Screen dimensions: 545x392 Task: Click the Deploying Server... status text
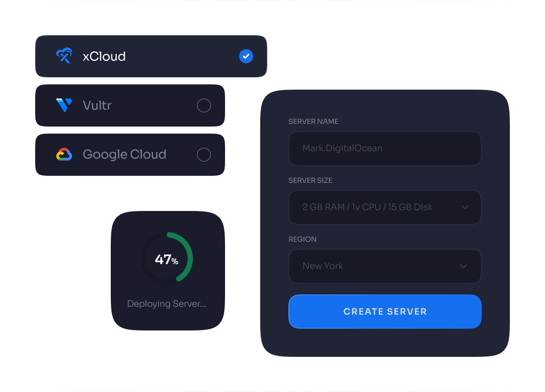click(x=167, y=304)
